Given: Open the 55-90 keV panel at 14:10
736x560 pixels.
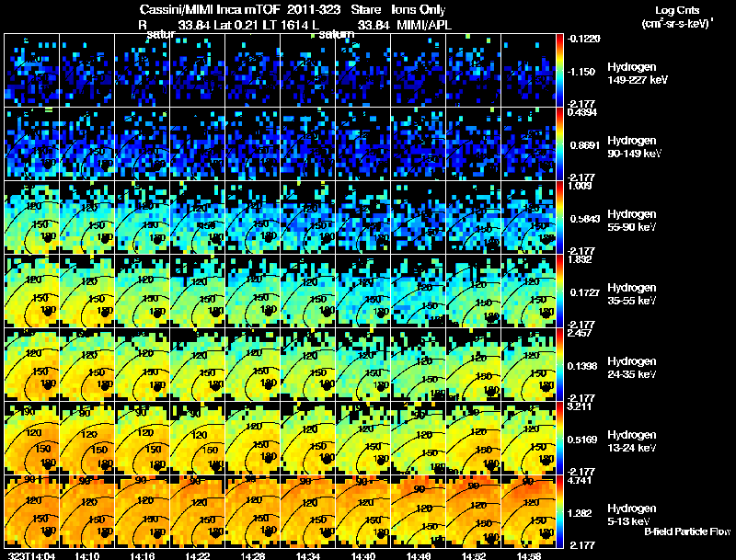Looking at the screenshot, I should pos(86,217).
